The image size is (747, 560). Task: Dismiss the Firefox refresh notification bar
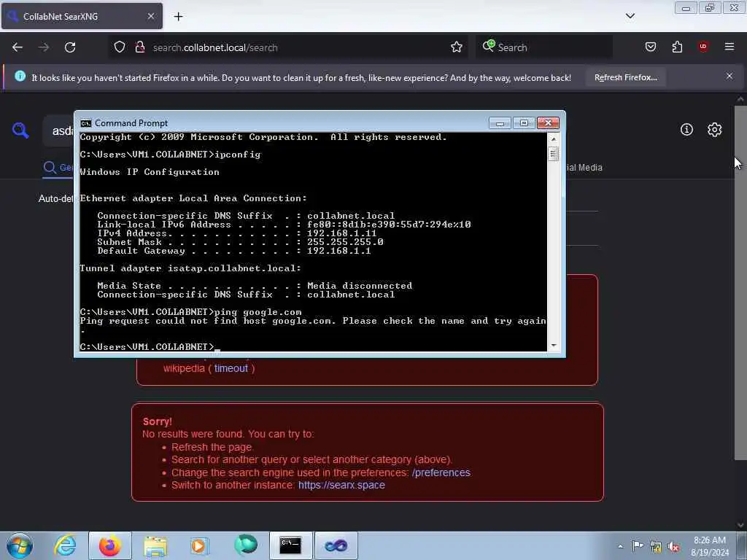click(729, 76)
